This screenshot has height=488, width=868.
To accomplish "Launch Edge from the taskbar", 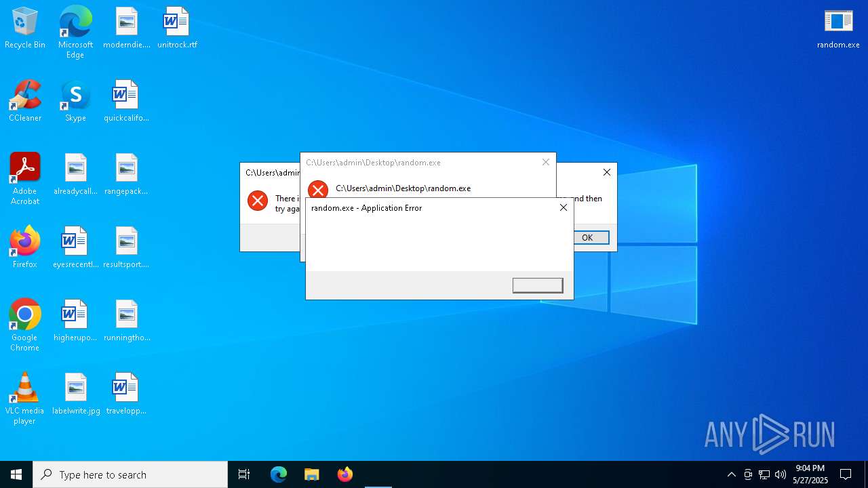I will click(279, 474).
